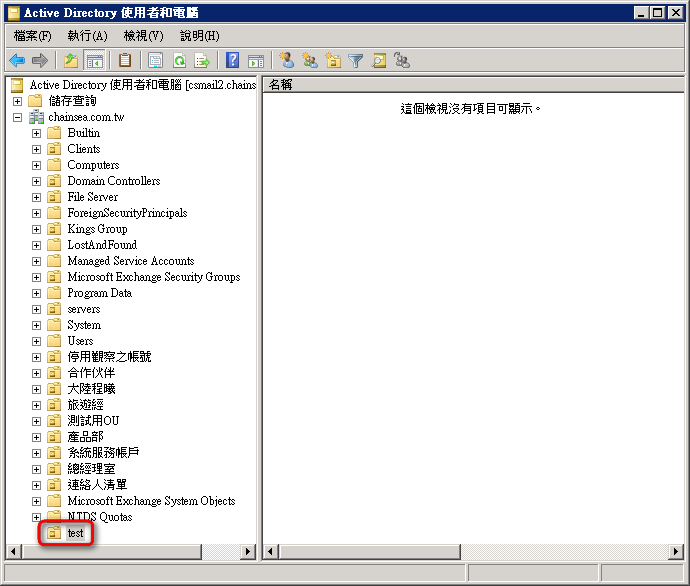This screenshot has height=586, width=690.
Task: Toggle the show/hide console tree button
Action: (95, 60)
